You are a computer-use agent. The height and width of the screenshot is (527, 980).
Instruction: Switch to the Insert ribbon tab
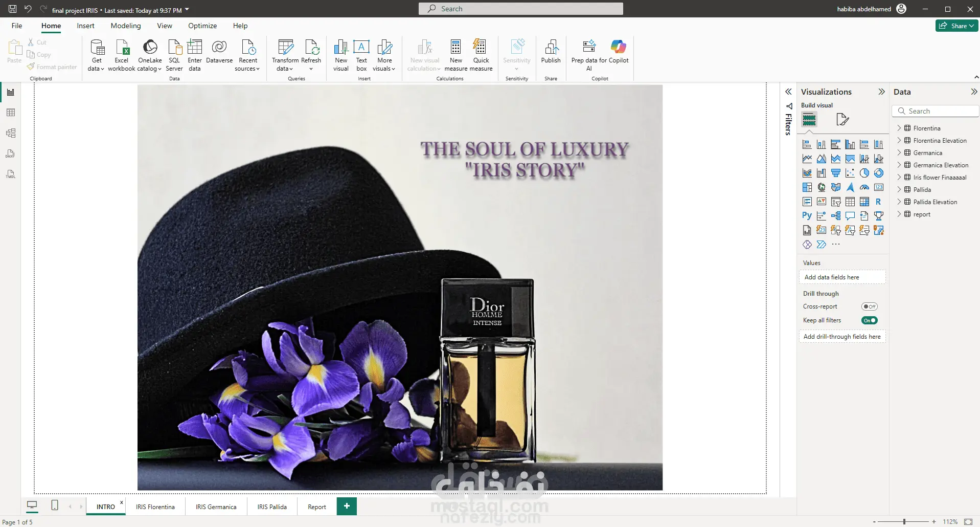85,26
